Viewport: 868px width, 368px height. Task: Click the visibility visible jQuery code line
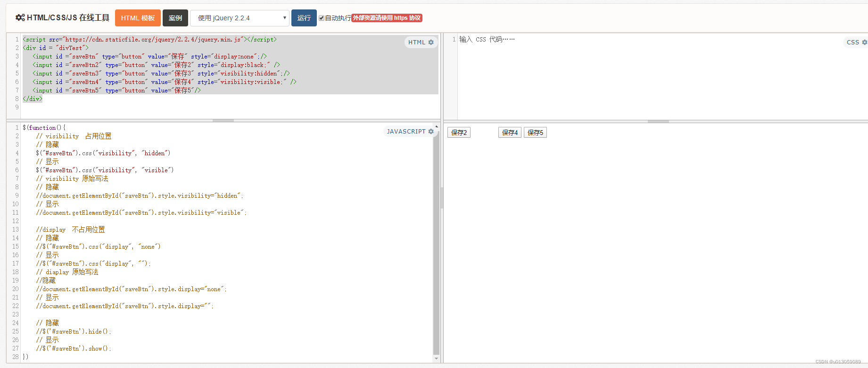point(105,170)
